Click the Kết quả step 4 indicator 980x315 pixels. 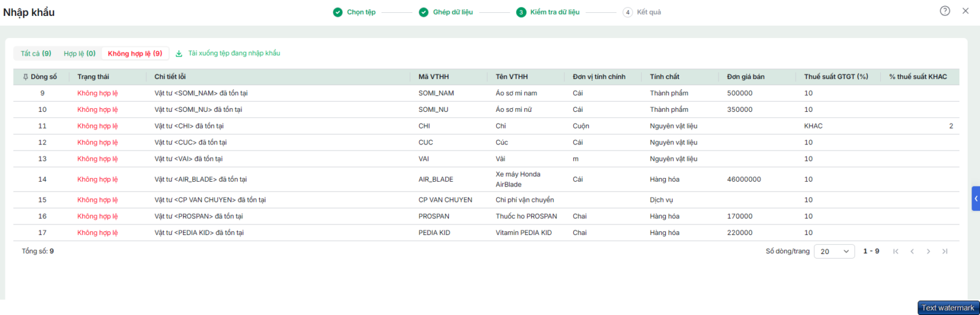pyautogui.click(x=628, y=12)
